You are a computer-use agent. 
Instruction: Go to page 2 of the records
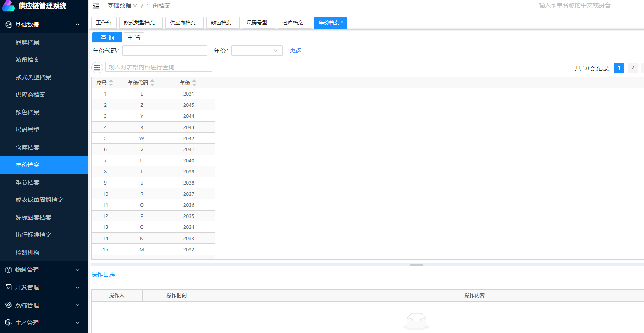pos(632,68)
